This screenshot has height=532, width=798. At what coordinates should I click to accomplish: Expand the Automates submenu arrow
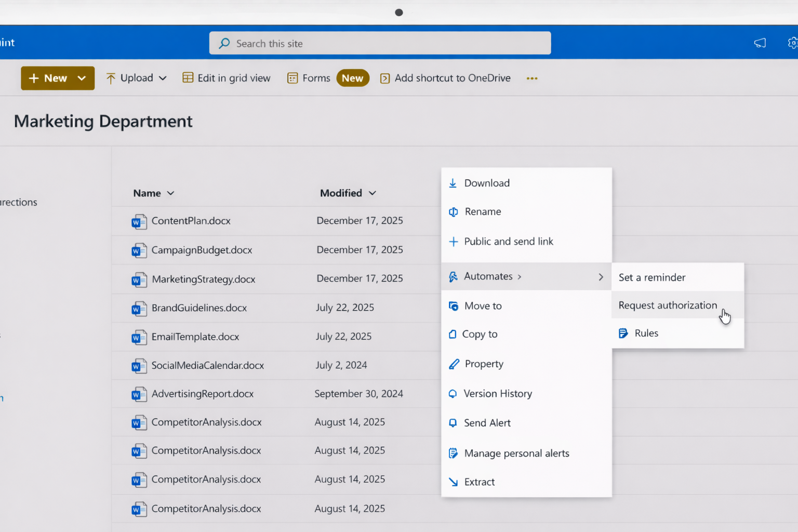pos(601,277)
